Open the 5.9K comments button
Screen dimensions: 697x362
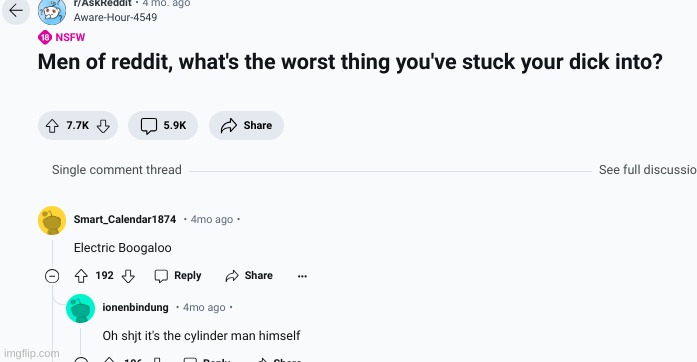click(163, 125)
